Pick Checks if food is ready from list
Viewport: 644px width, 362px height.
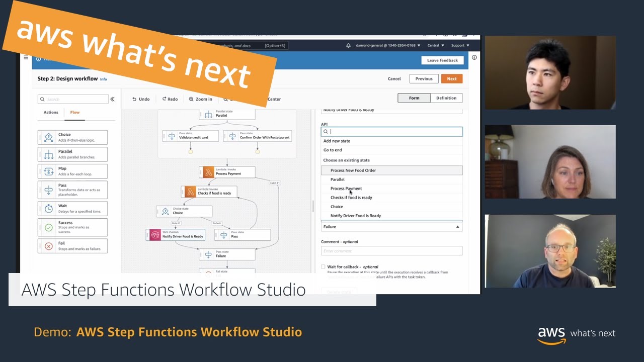click(391, 198)
